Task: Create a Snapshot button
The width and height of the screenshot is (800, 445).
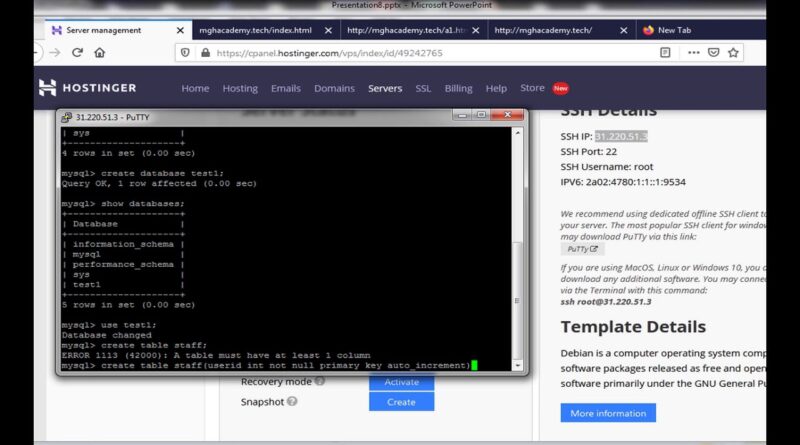Action: [x=402, y=402]
